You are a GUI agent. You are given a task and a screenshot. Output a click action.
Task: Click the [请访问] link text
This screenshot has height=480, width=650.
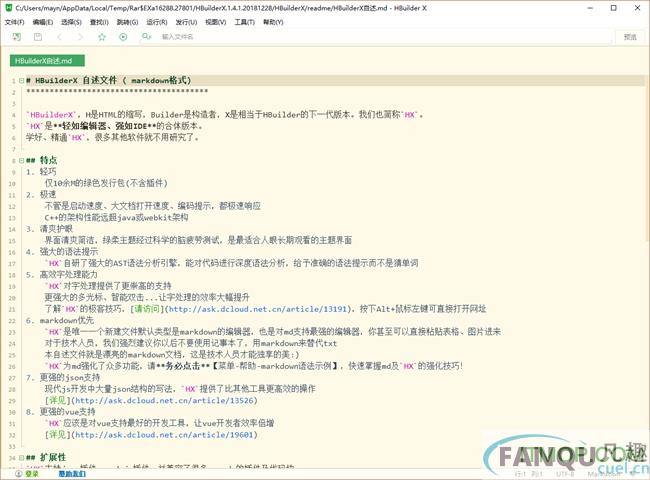click(x=146, y=309)
